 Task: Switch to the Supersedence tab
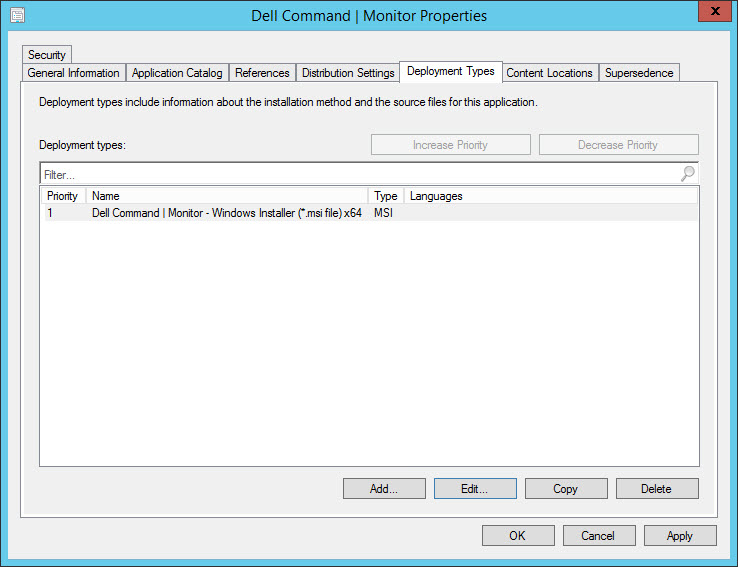[x=639, y=73]
